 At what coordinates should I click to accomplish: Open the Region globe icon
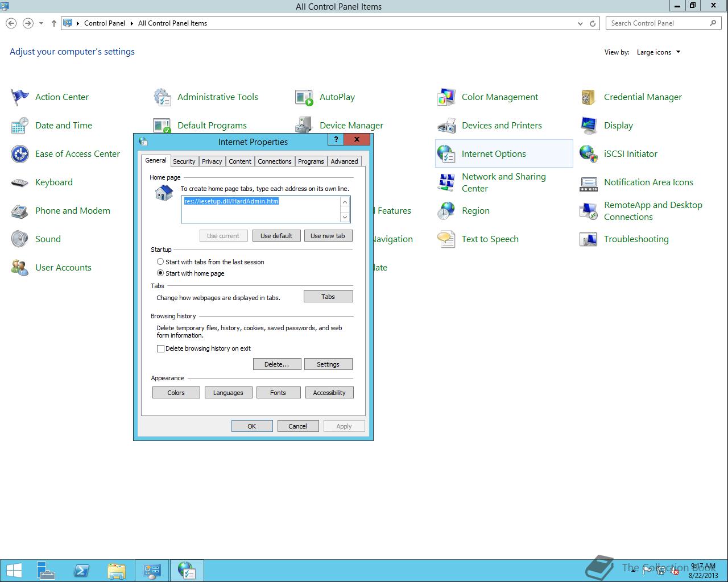[446, 211]
